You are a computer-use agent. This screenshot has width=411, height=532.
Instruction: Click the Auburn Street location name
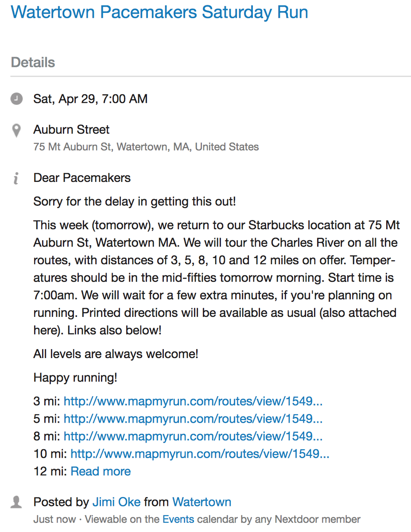pos(71,130)
